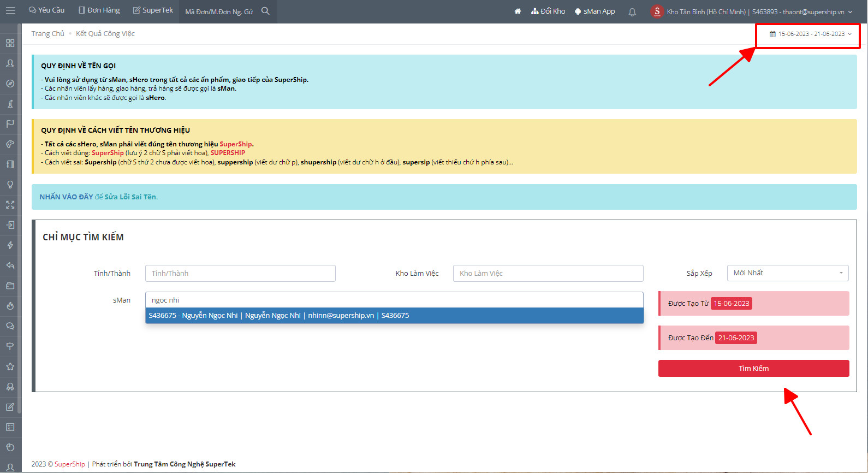This screenshot has width=868, height=473.
Task: Click the flame icon in the sidebar
Action: 10,306
